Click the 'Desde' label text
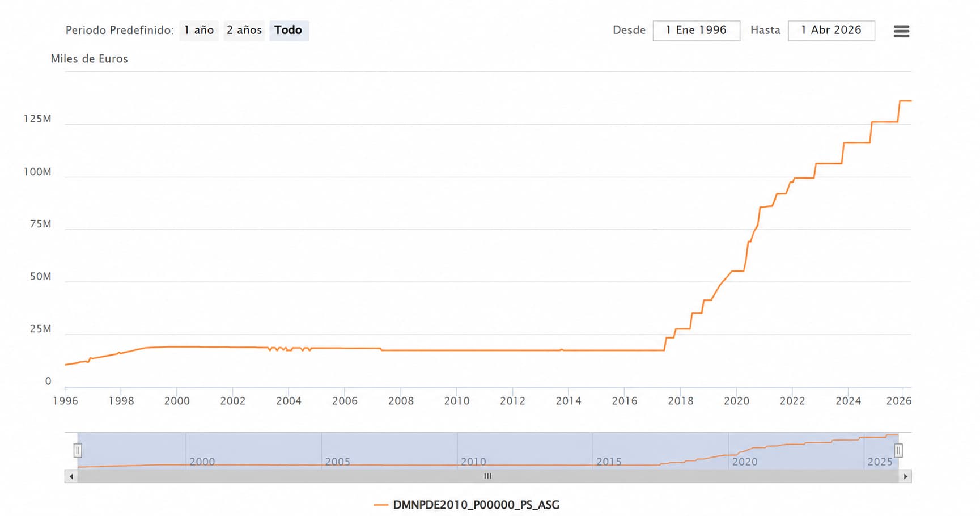This screenshot has width=980, height=516. 629,30
